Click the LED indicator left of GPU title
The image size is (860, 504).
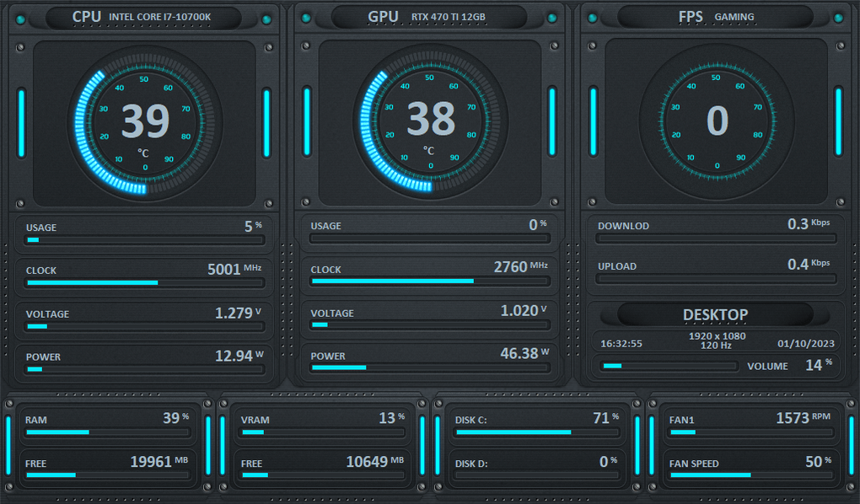click(307, 19)
